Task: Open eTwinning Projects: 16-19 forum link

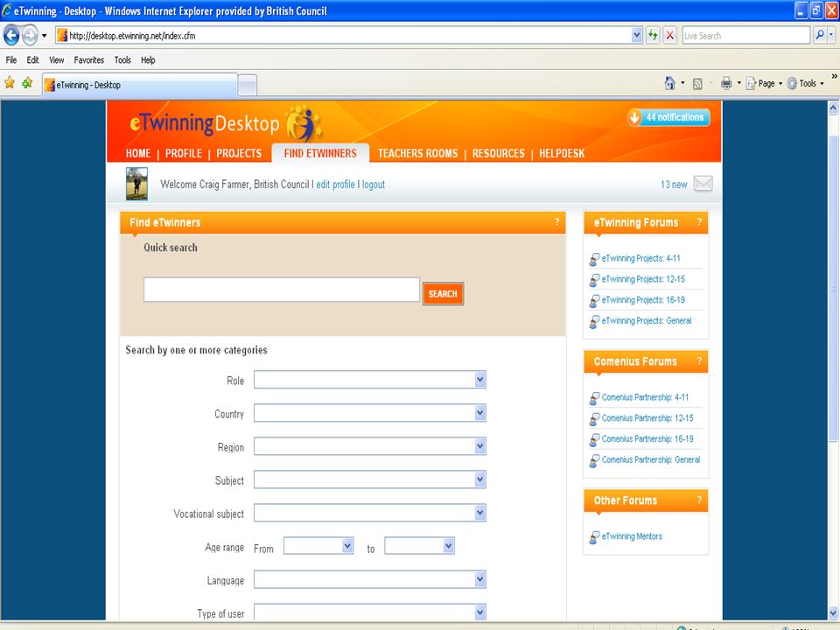Action: (x=643, y=300)
